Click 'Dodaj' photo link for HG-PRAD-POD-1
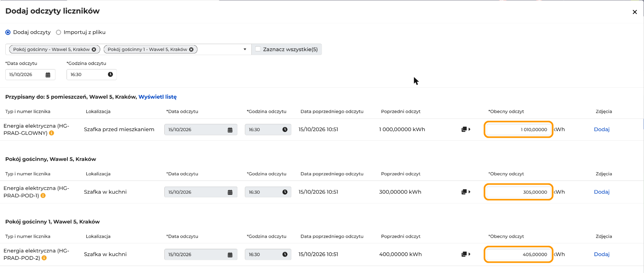 pyautogui.click(x=602, y=192)
